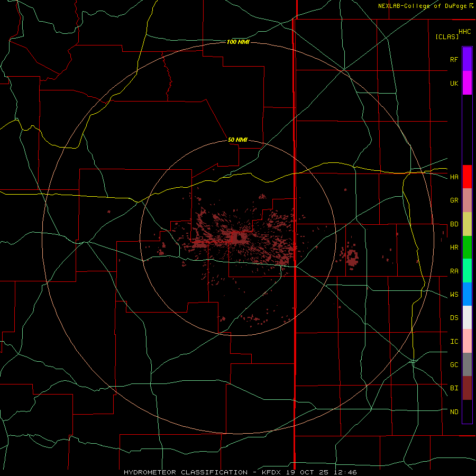Image resolution: width=476 pixels, height=476 pixels.
Task: Click the white DS legend swatch
Action: [x=467, y=317]
